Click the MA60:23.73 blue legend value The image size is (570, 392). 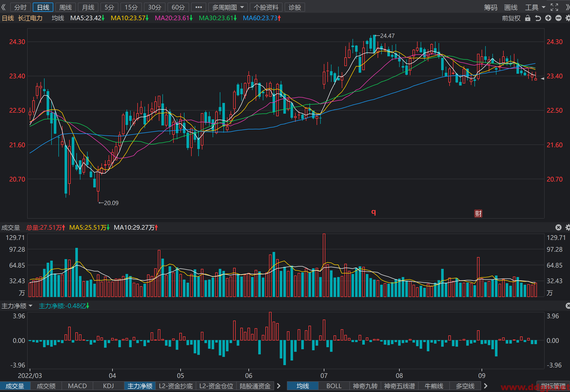tap(262, 18)
